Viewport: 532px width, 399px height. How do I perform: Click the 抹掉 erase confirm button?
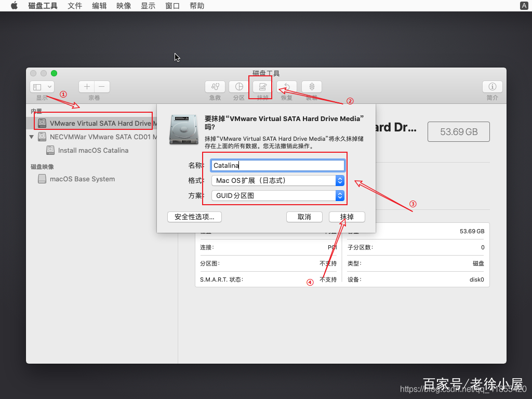point(347,217)
